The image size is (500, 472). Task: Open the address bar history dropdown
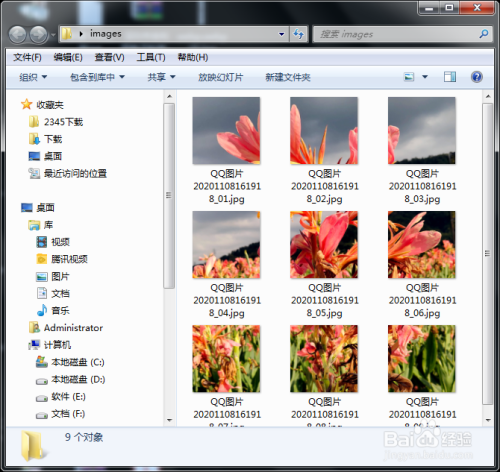pos(281,34)
